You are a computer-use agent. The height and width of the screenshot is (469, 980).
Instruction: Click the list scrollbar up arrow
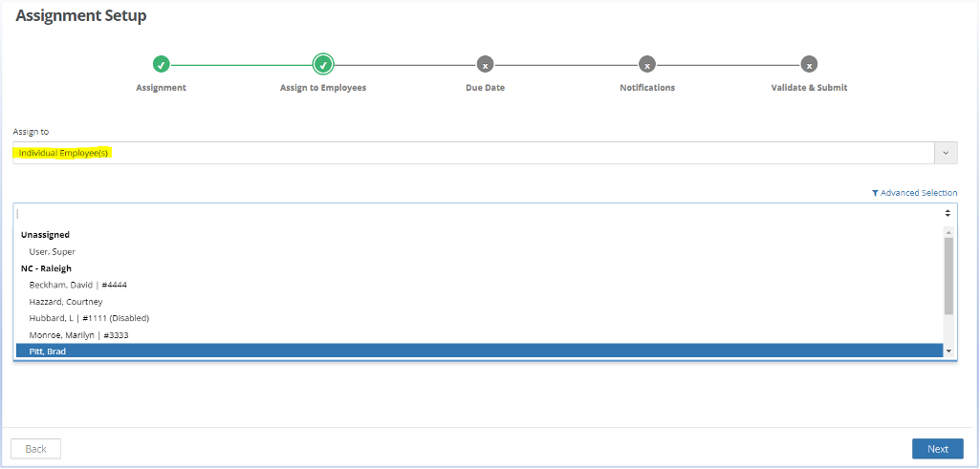[948, 232]
